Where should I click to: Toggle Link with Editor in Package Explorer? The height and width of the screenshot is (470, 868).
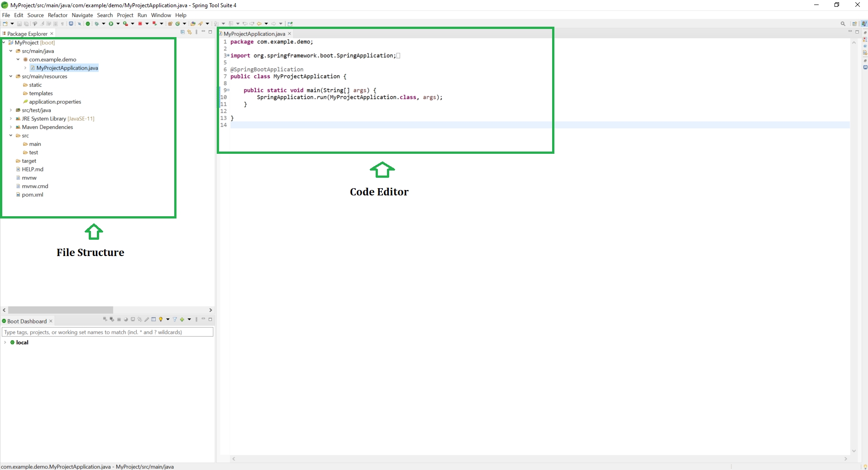coord(190,32)
